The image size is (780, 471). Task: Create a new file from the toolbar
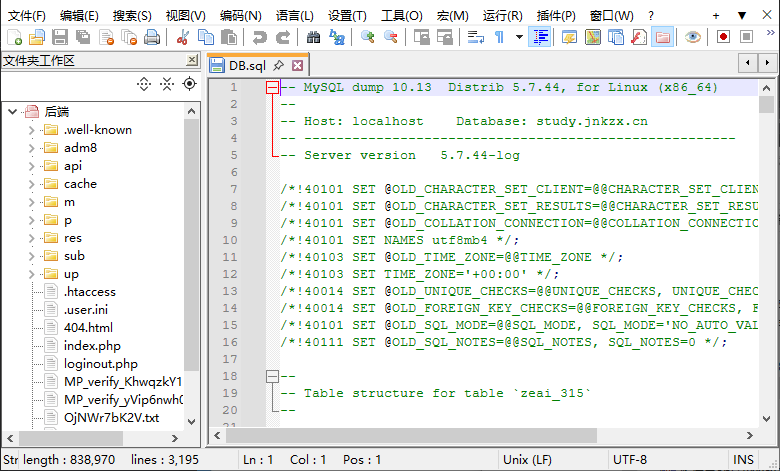coord(14,37)
